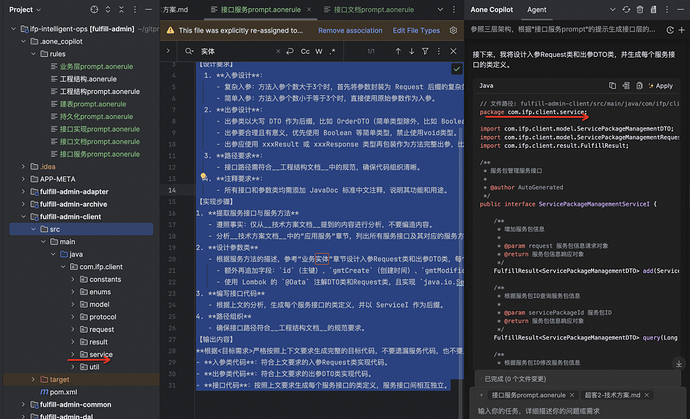
Task: Click the new-file icon in the Java block
Action: pyautogui.click(x=639, y=85)
